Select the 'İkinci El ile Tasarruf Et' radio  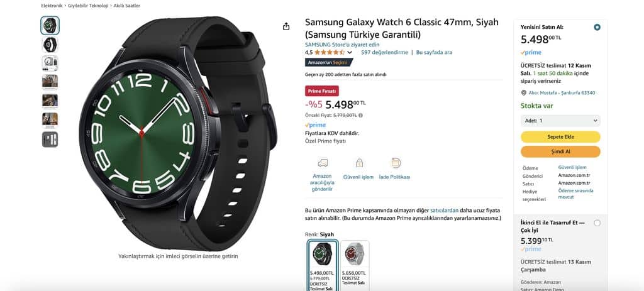pos(597,223)
